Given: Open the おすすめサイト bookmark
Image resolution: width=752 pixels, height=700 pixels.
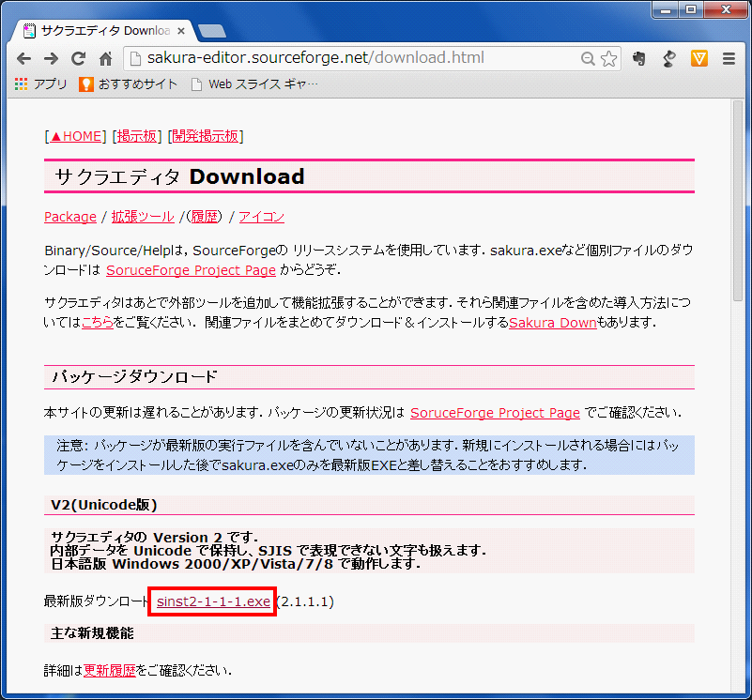Looking at the screenshot, I should (128, 84).
